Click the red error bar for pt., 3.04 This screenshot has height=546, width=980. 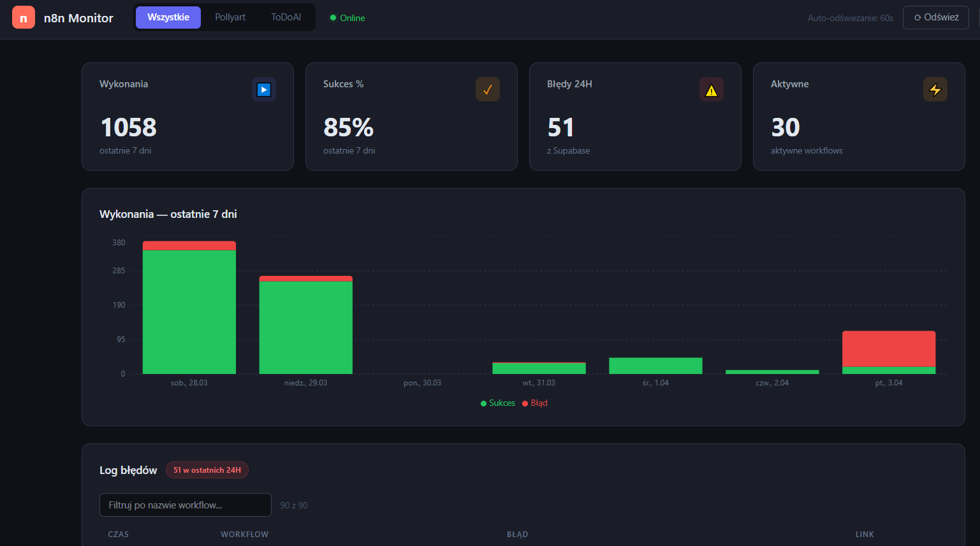(x=889, y=348)
